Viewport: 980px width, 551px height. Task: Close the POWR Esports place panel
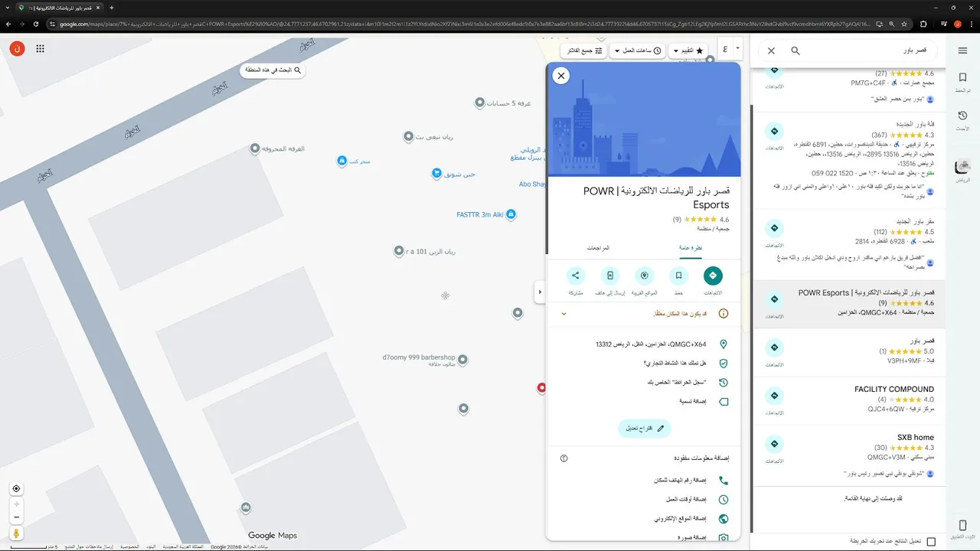coord(561,76)
